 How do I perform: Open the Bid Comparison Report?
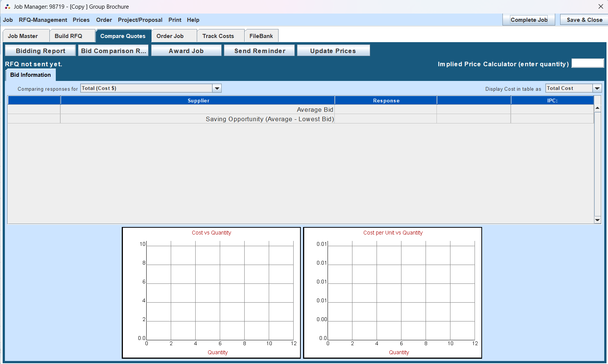(113, 50)
